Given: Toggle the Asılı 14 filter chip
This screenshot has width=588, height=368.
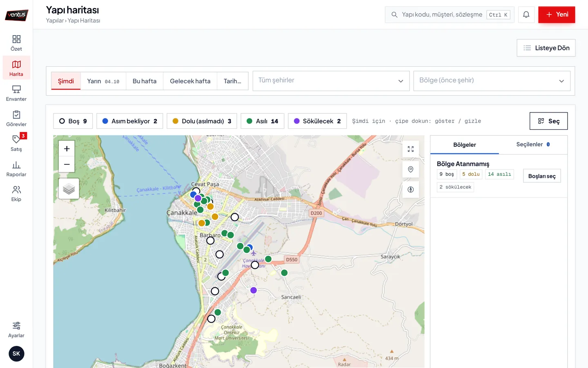Looking at the screenshot, I should point(263,121).
